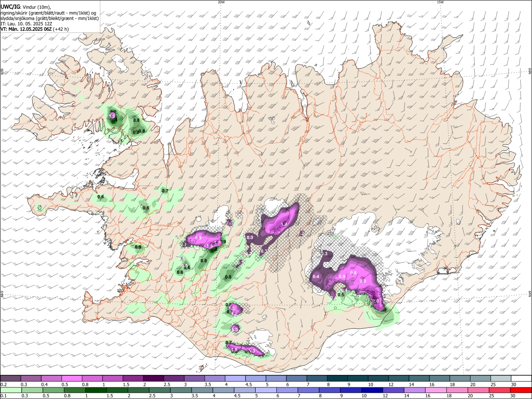
Task: Pick the bottom-row rain swatch labeled 0.8
Action: (75, 390)
